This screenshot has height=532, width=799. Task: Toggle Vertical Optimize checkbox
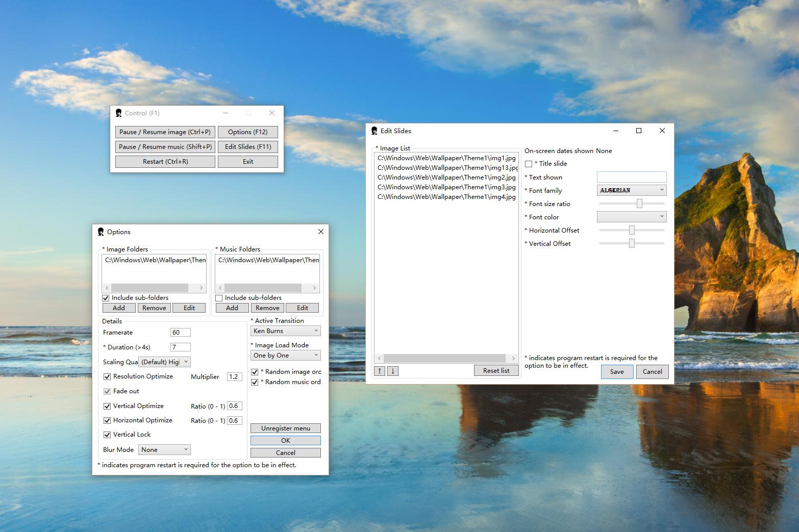[x=107, y=406]
